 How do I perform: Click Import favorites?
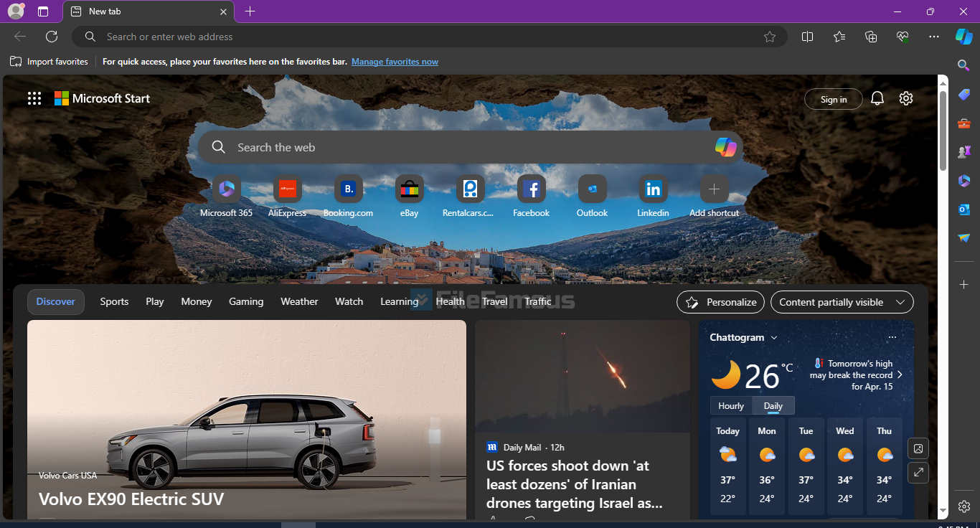point(49,62)
